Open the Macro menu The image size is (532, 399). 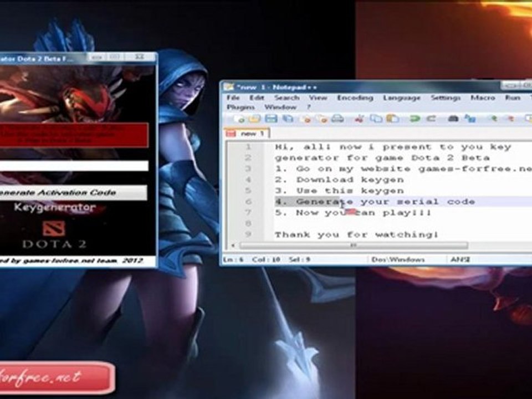[x=483, y=98]
